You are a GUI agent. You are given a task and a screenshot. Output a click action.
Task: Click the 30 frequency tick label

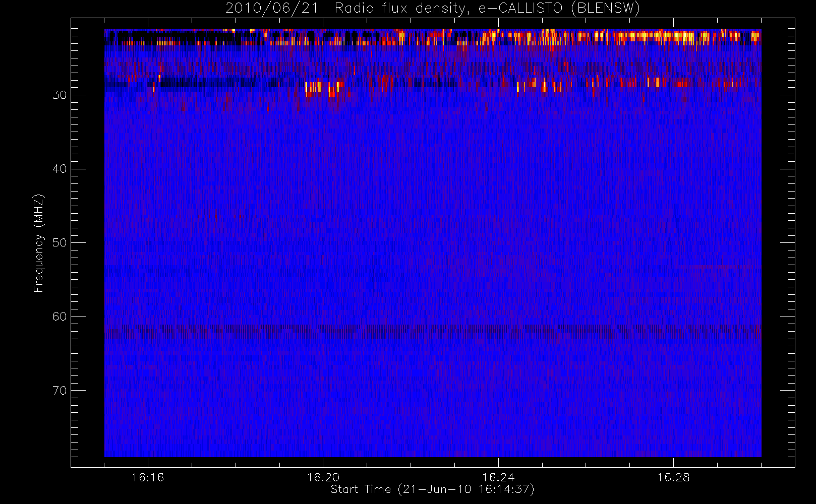60,95
